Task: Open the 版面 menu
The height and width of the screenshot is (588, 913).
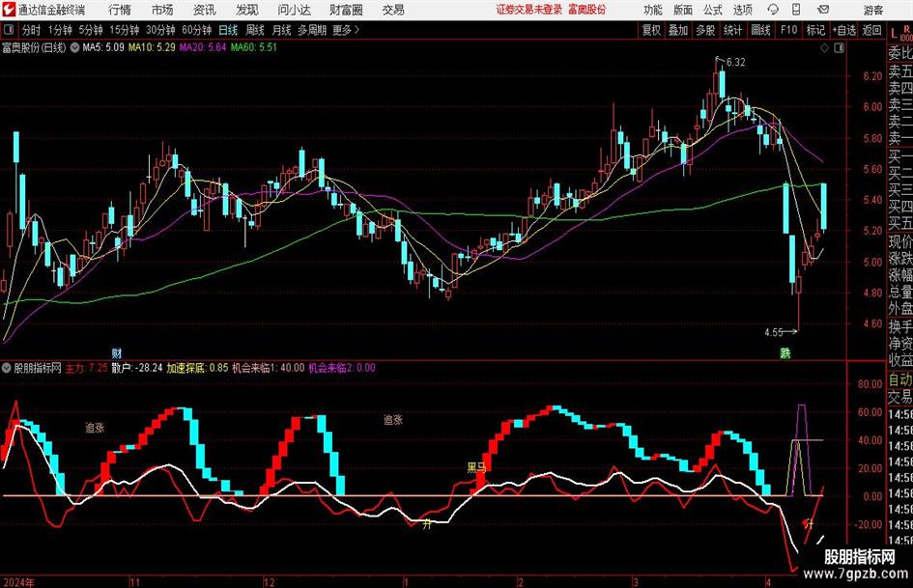Action: click(682, 10)
